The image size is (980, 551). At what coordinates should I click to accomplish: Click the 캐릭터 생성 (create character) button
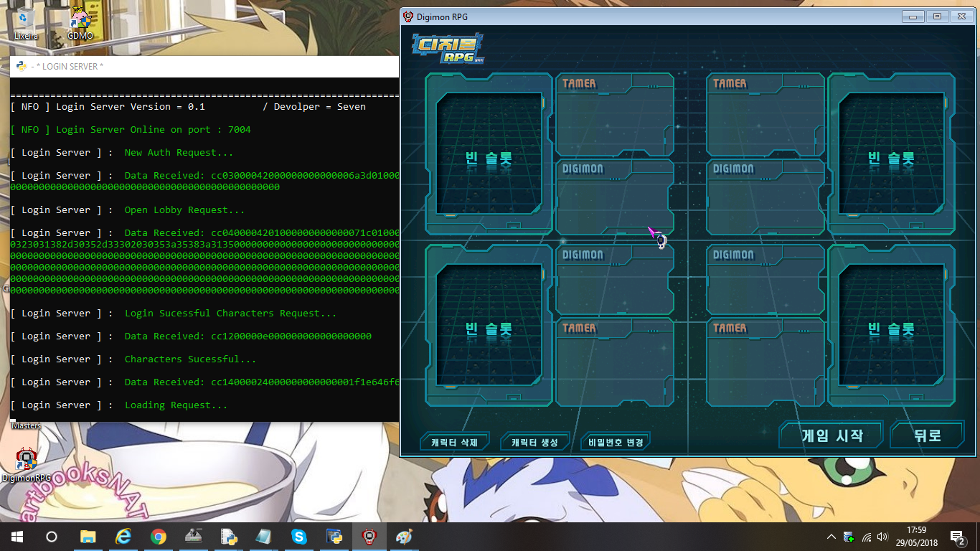coord(534,443)
